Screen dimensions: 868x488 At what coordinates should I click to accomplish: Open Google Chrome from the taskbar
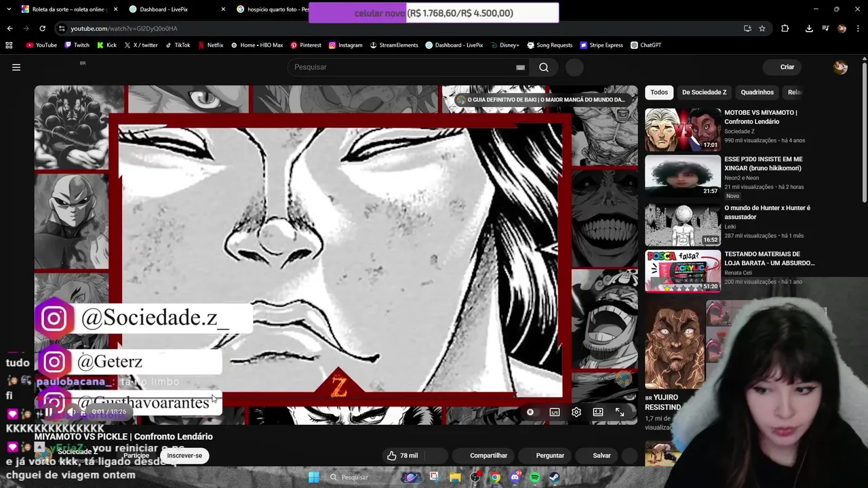point(496,477)
